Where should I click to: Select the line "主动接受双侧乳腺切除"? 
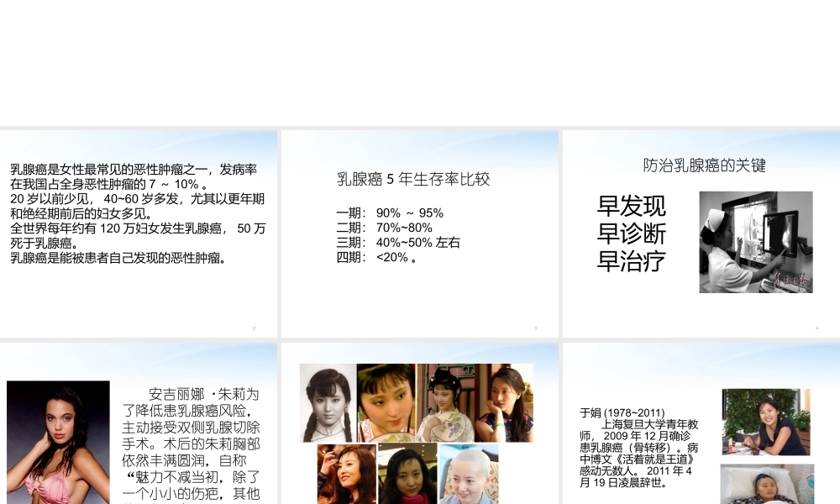click(x=192, y=428)
